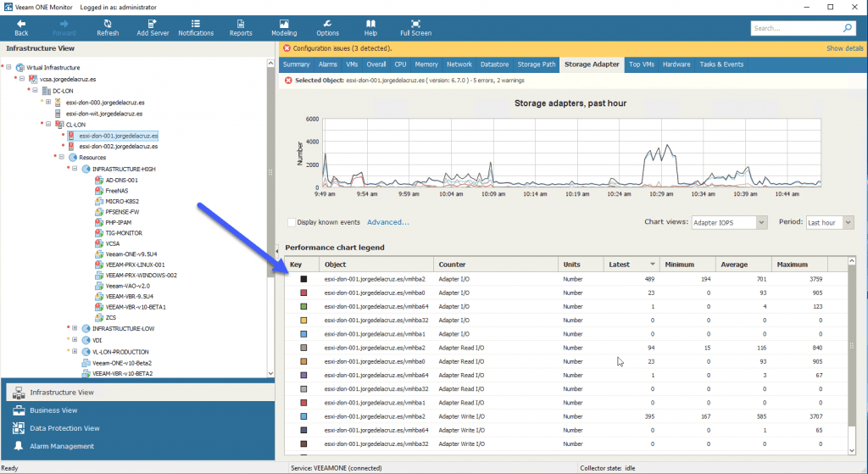Collapse the Resources tree node
Viewport: 868px width, 474px height.
coord(61,157)
